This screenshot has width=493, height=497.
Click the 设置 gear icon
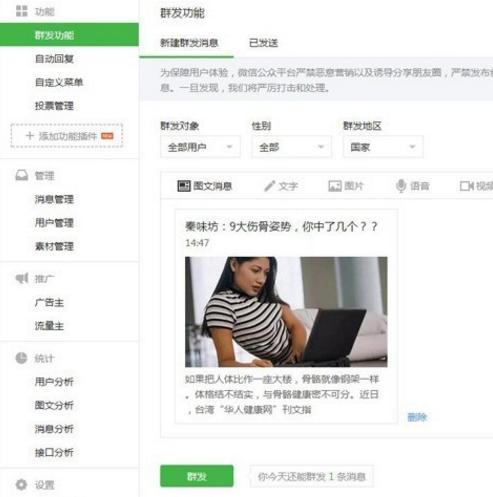21,485
